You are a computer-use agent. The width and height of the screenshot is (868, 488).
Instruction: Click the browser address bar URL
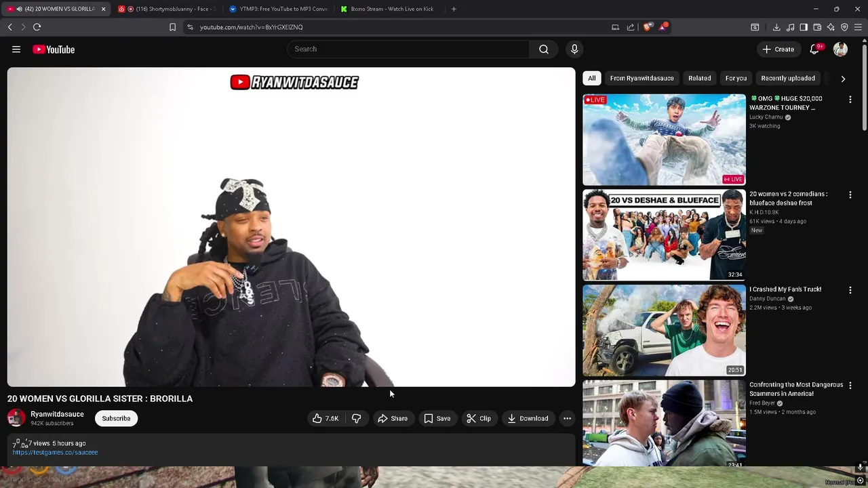(x=252, y=27)
